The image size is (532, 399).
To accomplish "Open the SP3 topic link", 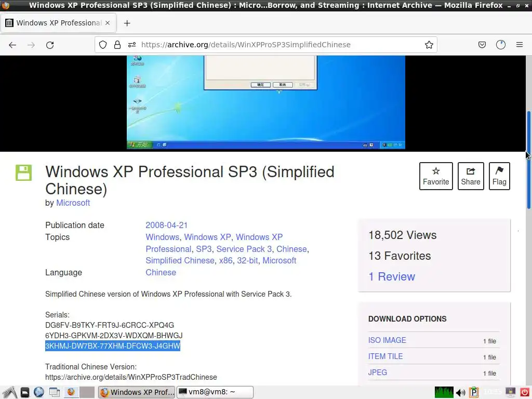I will pyautogui.click(x=204, y=249).
